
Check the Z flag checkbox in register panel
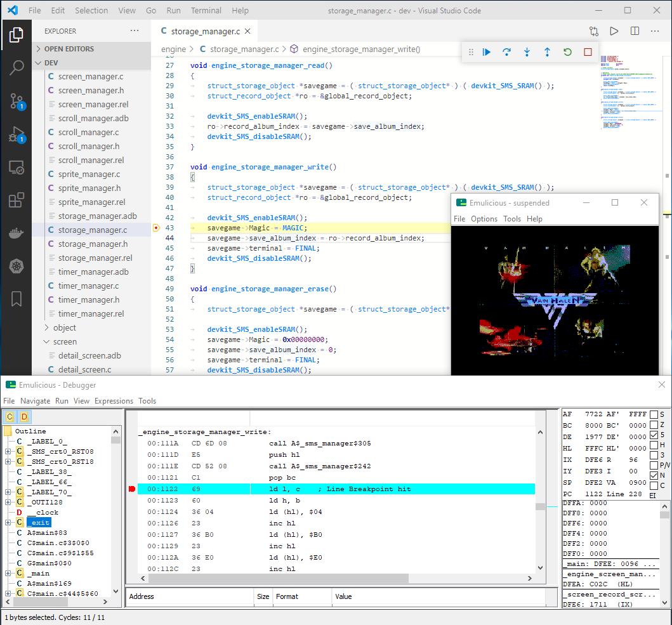click(654, 425)
